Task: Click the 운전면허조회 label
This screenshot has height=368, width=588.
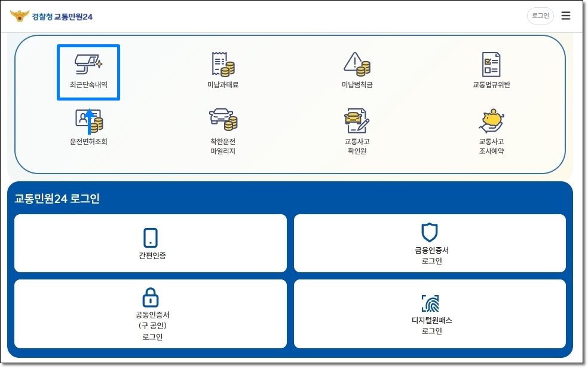Action: point(88,142)
